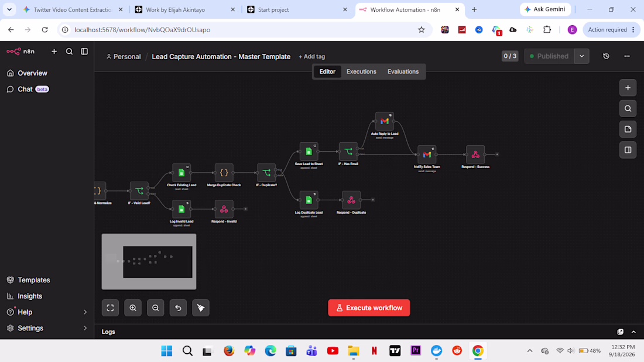Click the workflow minimap thumbnail
Screen dimensions: 644x362
149,262
